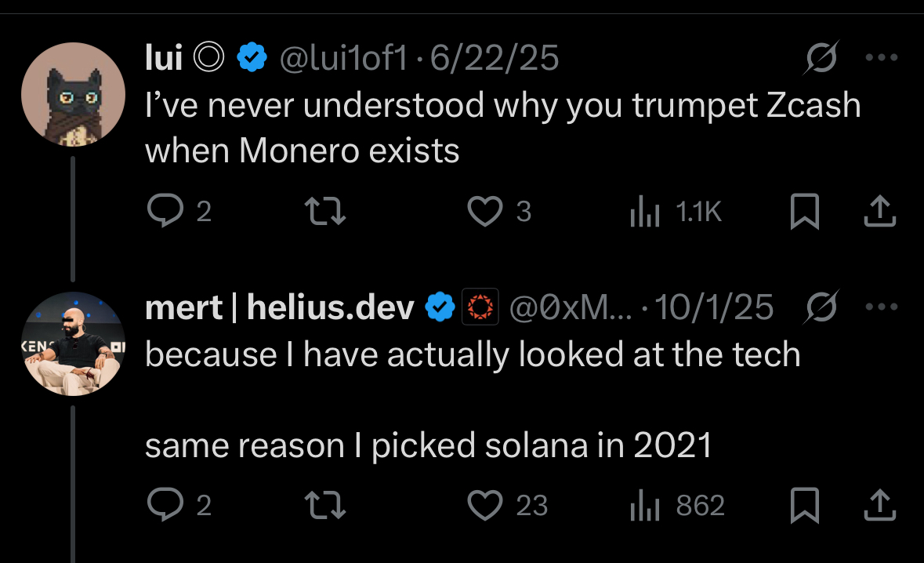Open lui's black cat profile picture
924x563 pixels.
pos(73,95)
